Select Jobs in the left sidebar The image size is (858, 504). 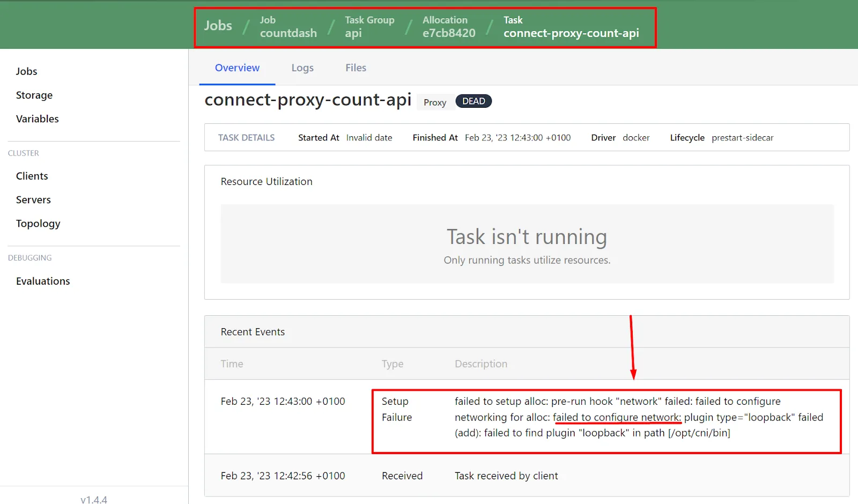26,71
